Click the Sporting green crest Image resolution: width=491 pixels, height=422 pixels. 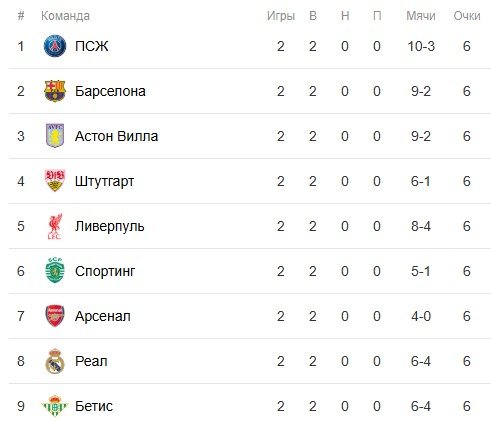[55, 271]
